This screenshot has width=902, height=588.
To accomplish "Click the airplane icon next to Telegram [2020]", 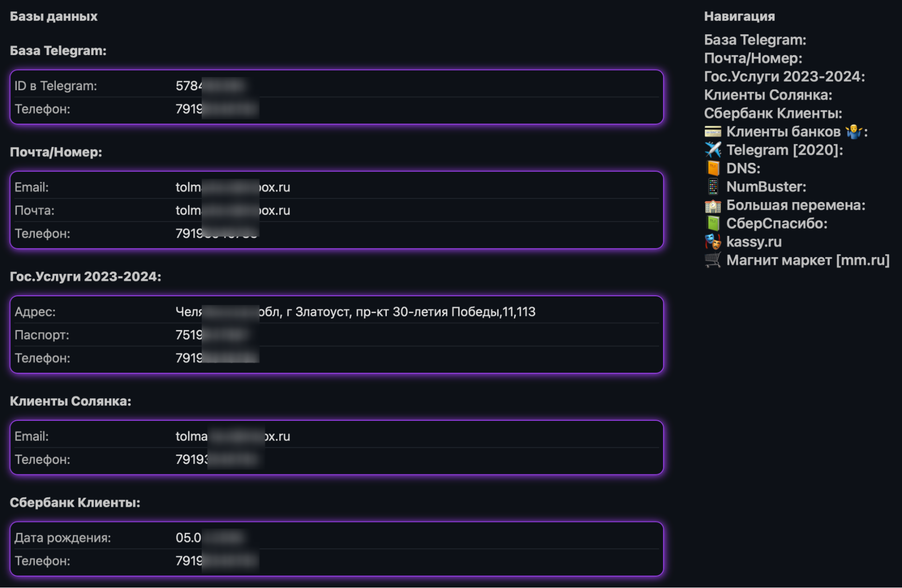I will (713, 150).
